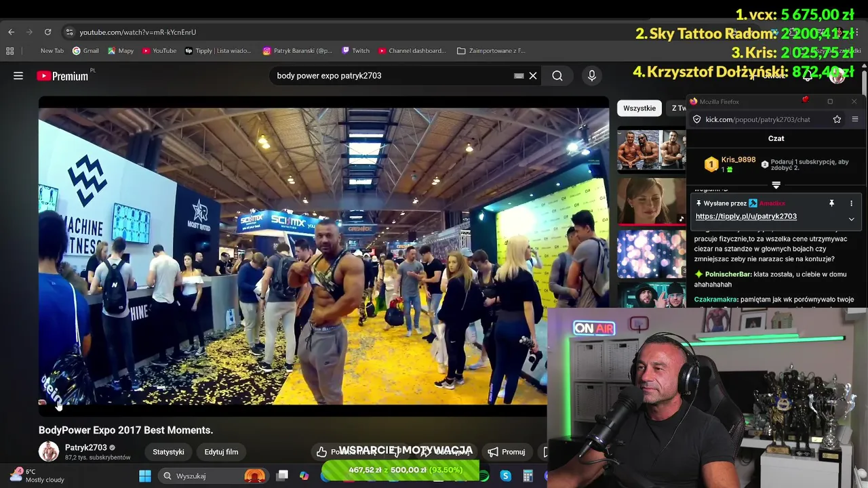Open the Zaimportowane bookmarks folder

(492, 51)
